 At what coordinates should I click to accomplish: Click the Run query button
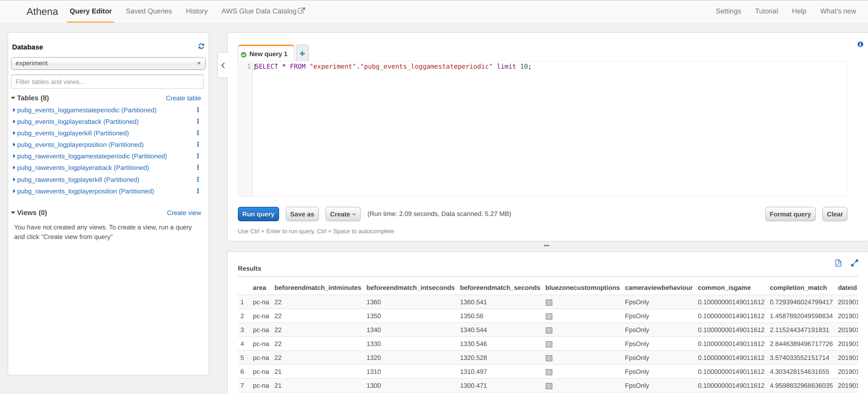(258, 214)
